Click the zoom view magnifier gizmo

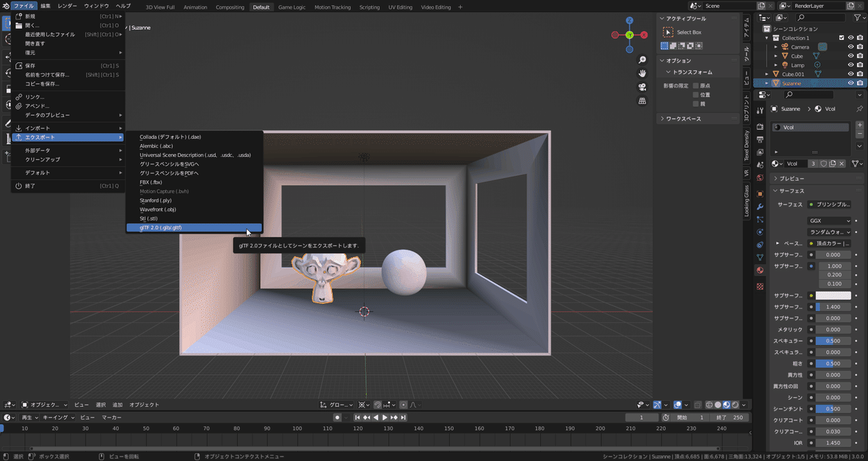(x=642, y=59)
